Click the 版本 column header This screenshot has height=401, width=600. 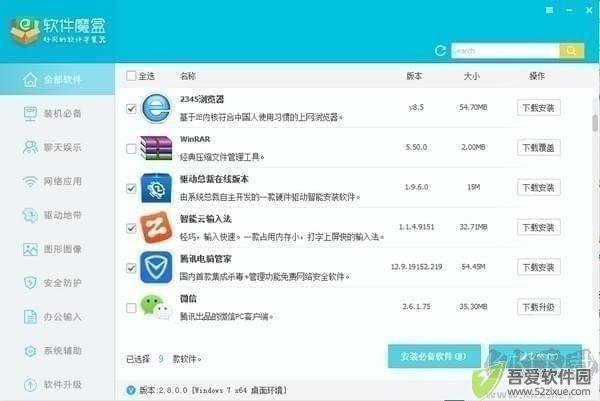414,76
